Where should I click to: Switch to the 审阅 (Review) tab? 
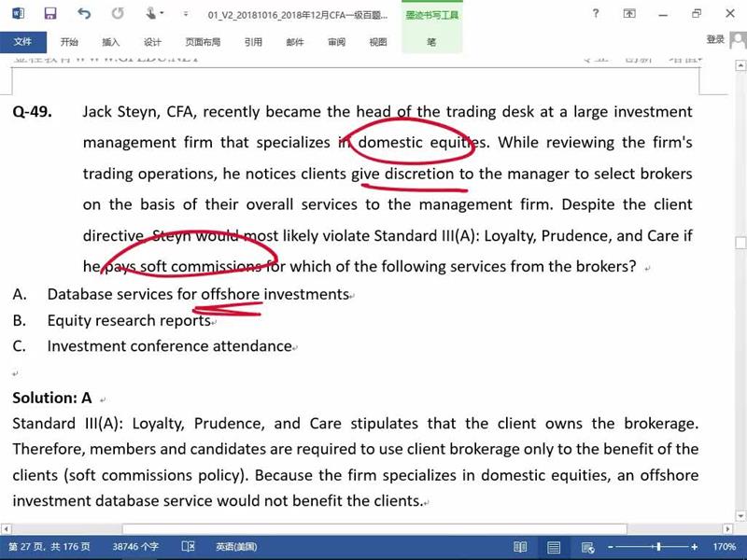click(336, 42)
